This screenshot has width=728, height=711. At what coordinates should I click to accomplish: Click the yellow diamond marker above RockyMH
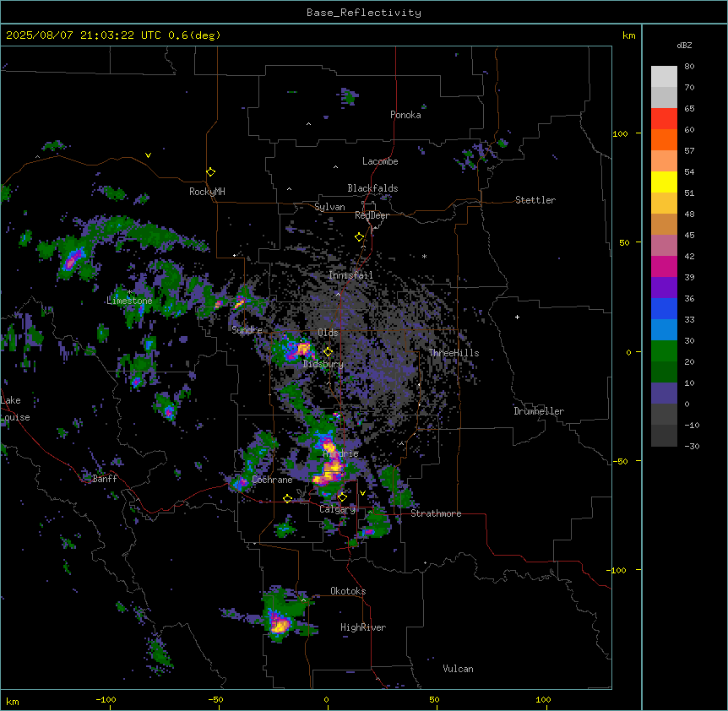(x=210, y=172)
